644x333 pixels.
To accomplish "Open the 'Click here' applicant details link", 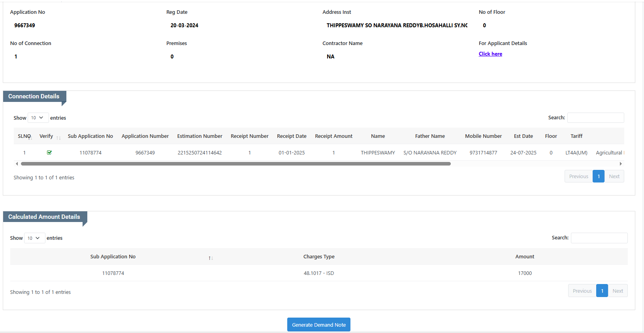I will 490,54.
